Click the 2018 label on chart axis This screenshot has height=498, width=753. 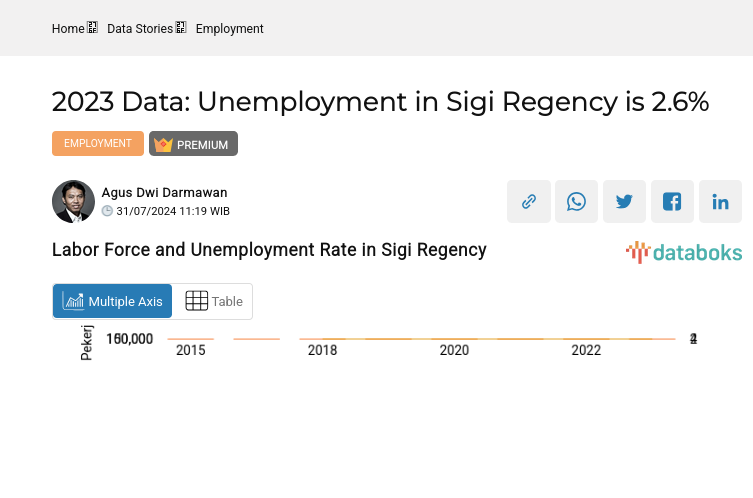[x=322, y=351]
